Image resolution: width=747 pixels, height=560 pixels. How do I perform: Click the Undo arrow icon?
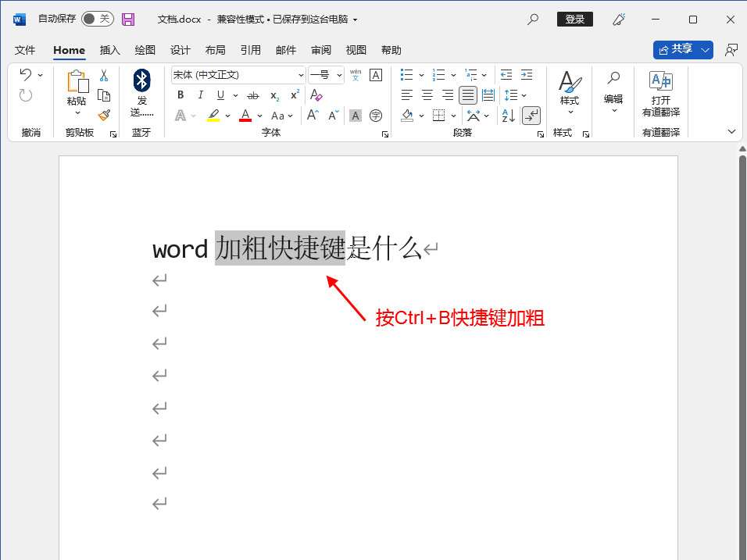26,74
